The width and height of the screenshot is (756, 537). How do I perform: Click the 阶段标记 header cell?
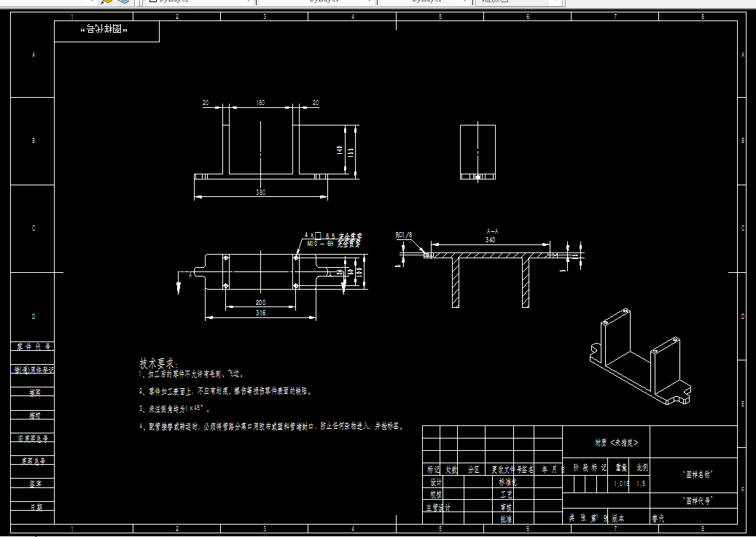tap(589, 468)
